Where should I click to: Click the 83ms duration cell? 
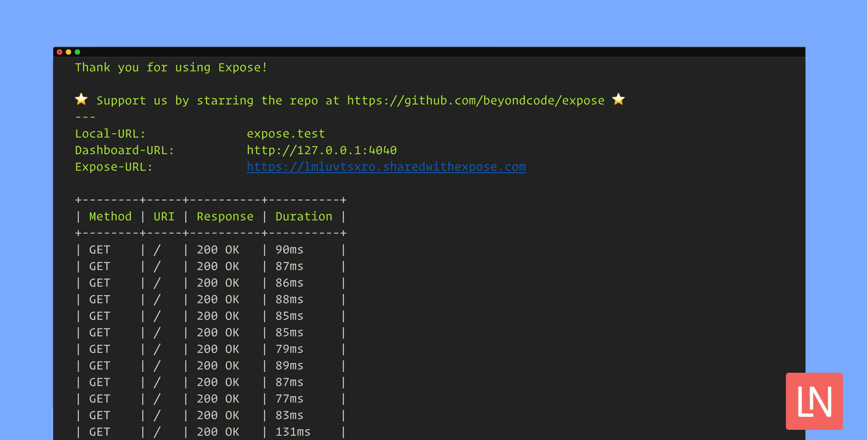289,415
